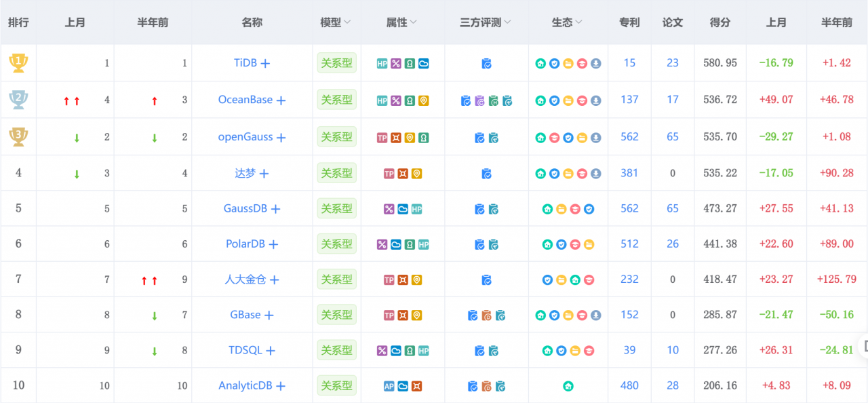
Task: Click the download icon in TiDB row
Action: (x=596, y=64)
